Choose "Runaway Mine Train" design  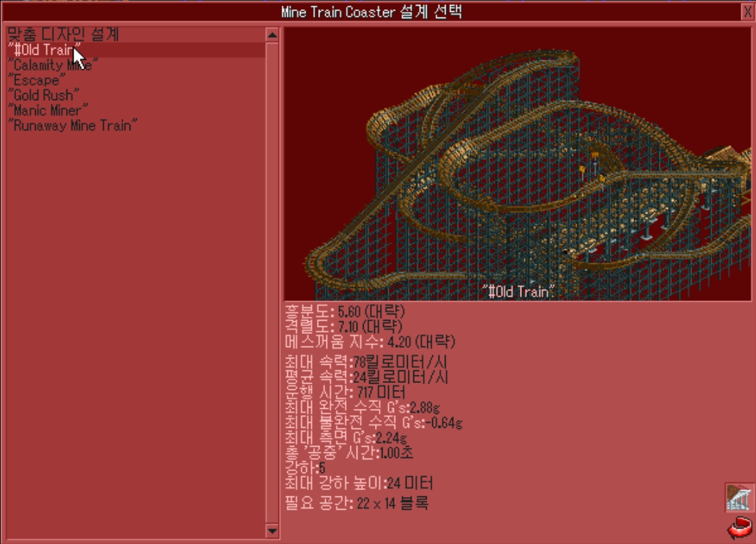pyautogui.click(x=136, y=125)
